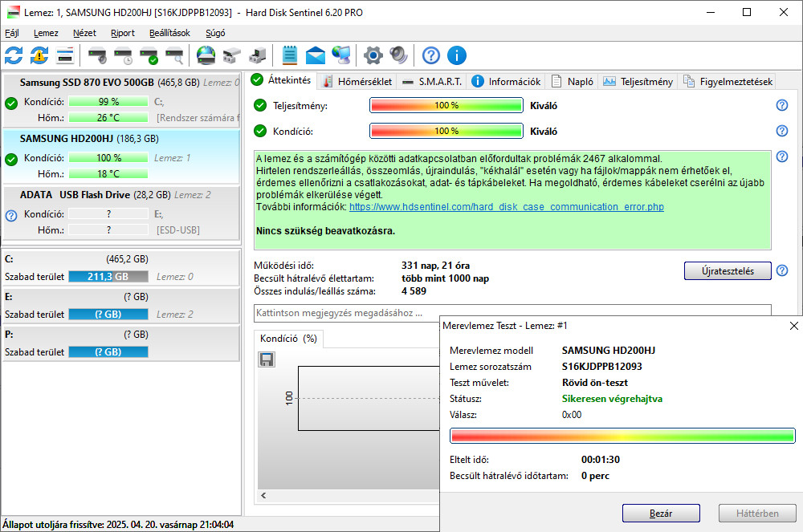Select ADATA USB Flash Drive entry
803x532 pixels.
(x=121, y=213)
